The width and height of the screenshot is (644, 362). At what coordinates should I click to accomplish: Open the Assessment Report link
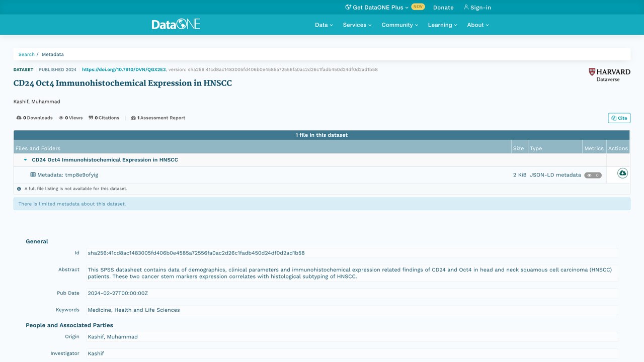pos(158,118)
